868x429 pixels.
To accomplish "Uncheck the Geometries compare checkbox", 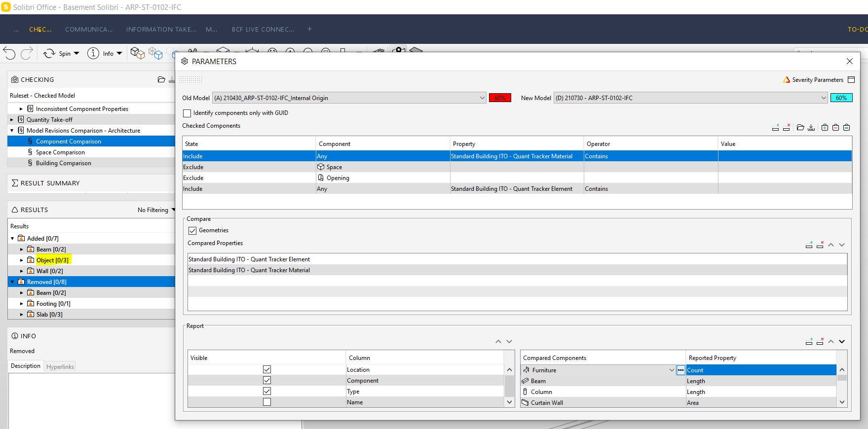I will click(x=192, y=230).
